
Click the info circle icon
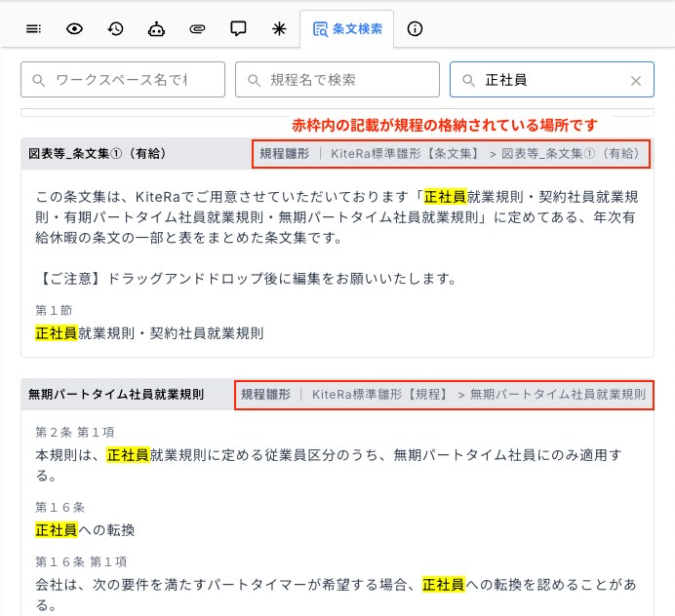(416, 29)
